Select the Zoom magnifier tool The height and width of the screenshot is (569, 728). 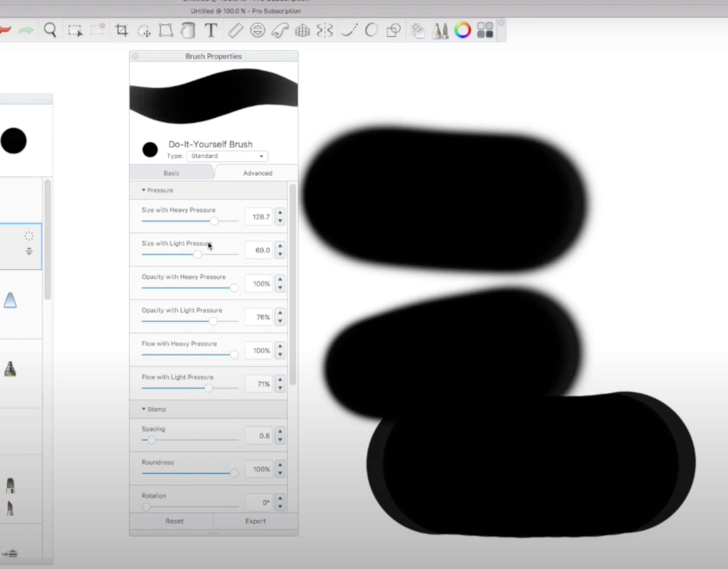[50, 30]
